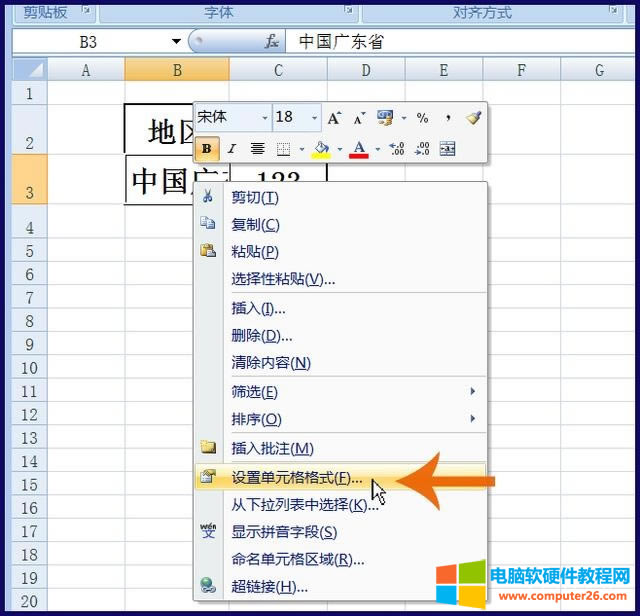The height and width of the screenshot is (616, 640).
Task: Click 超链接(H) menu entry
Action: click(x=269, y=587)
